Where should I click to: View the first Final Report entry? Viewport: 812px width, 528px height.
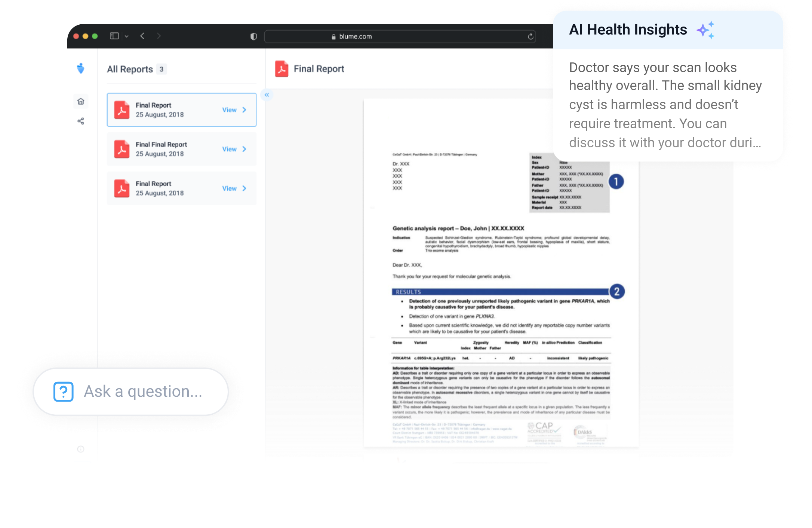[x=229, y=110]
